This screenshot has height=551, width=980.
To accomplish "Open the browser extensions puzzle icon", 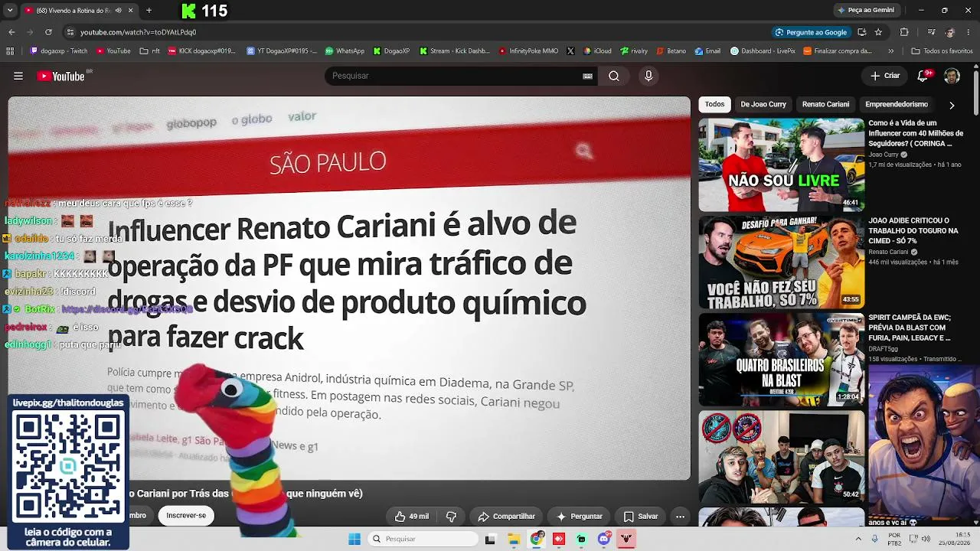I will (x=904, y=32).
